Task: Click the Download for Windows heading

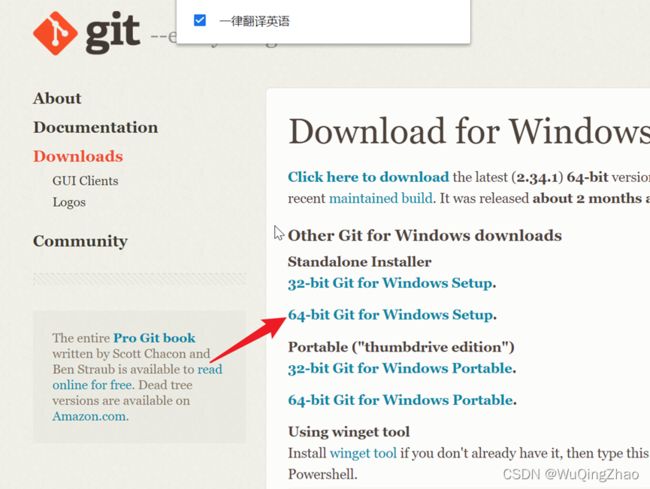Action: click(469, 131)
